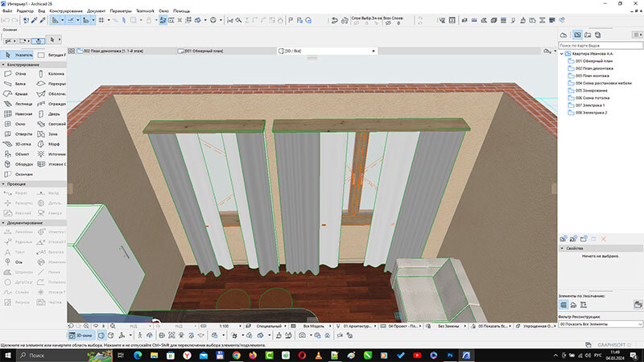Open the pop-up Navigator icon at tab bar end

[x=547, y=51]
